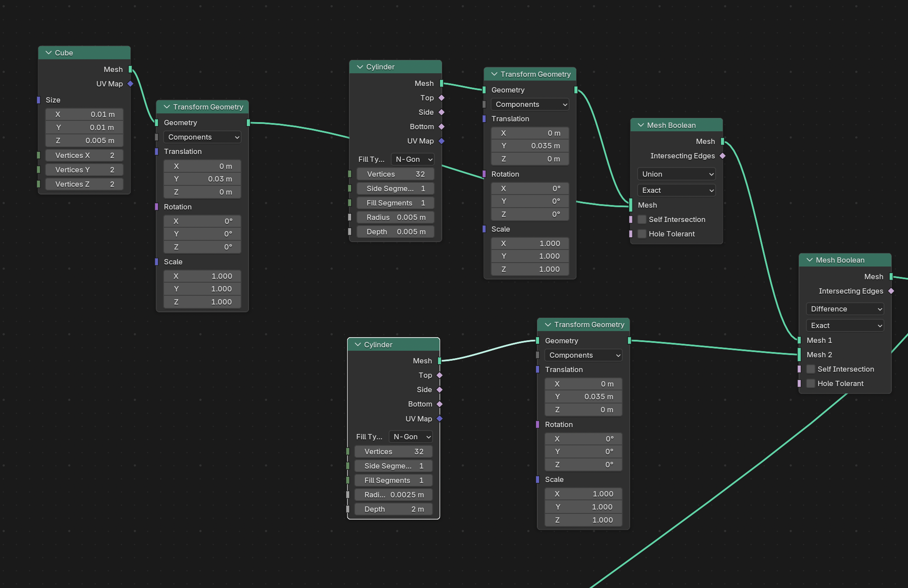This screenshot has height=588, width=908.
Task: Click the Cube node's Mesh output socket
Action: pyautogui.click(x=130, y=69)
